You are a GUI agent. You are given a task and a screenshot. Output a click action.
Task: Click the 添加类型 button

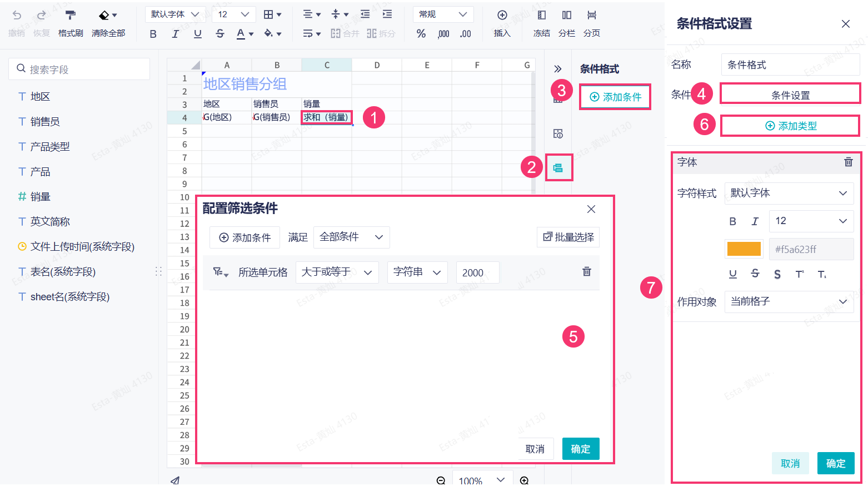click(x=790, y=126)
